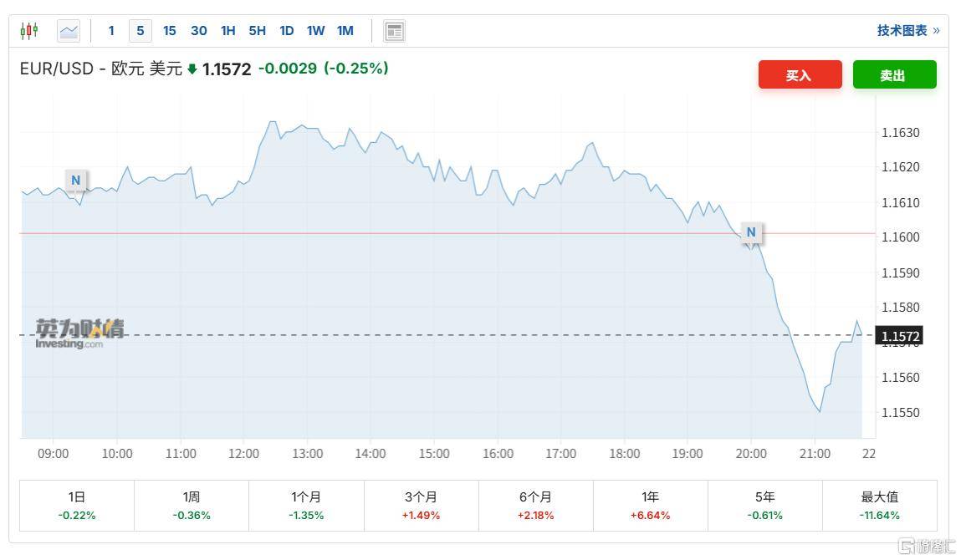Select the 最大值 max range tab

(x=879, y=505)
